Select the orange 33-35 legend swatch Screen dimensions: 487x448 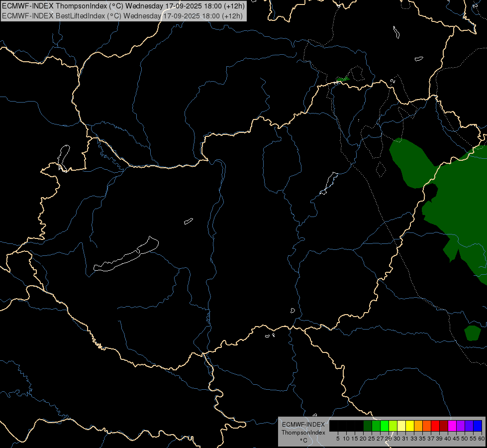pos(418,426)
